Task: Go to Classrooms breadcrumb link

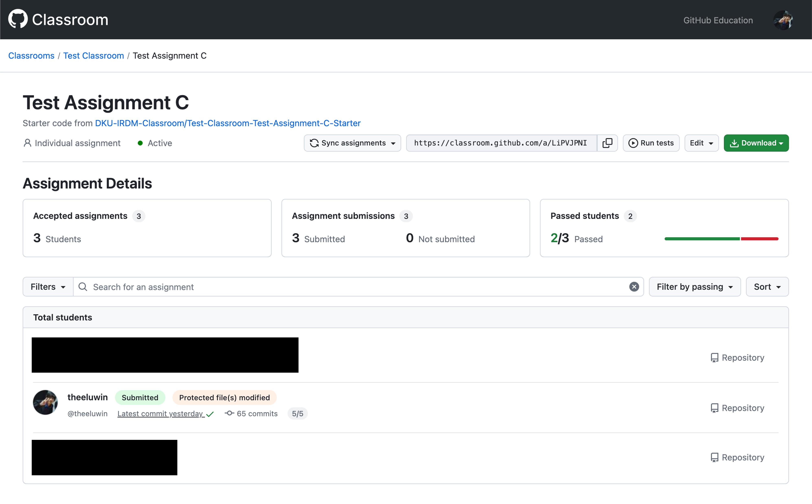Action: pos(31,56)
